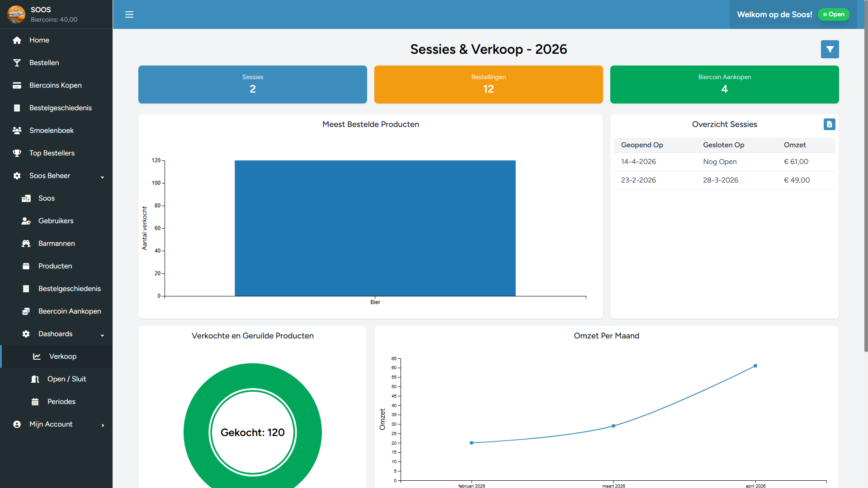Click the Smoelenboek people icon
Screen dimensions: 868x488
point(17,131)
